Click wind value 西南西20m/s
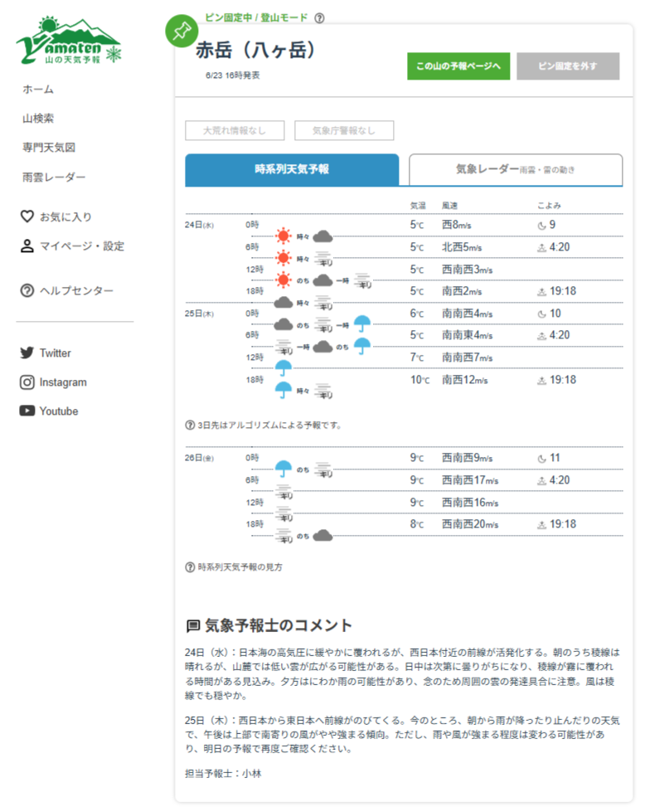Screen dimensions: 645x812 470,524
